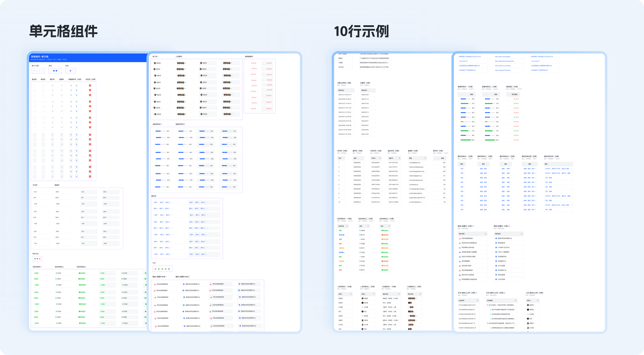
Task: Click a 50% progress bar in 进度列样式一
Action: 158,131
